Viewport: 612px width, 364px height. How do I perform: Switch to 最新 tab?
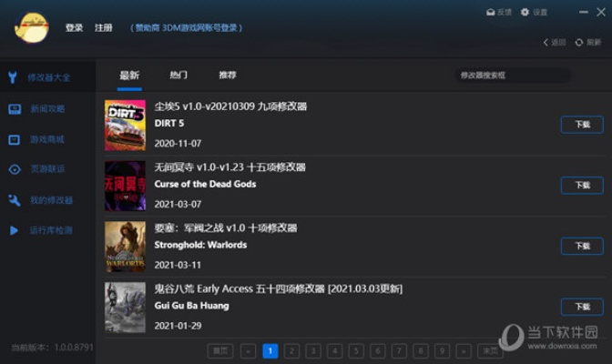[x=129, y=75]
